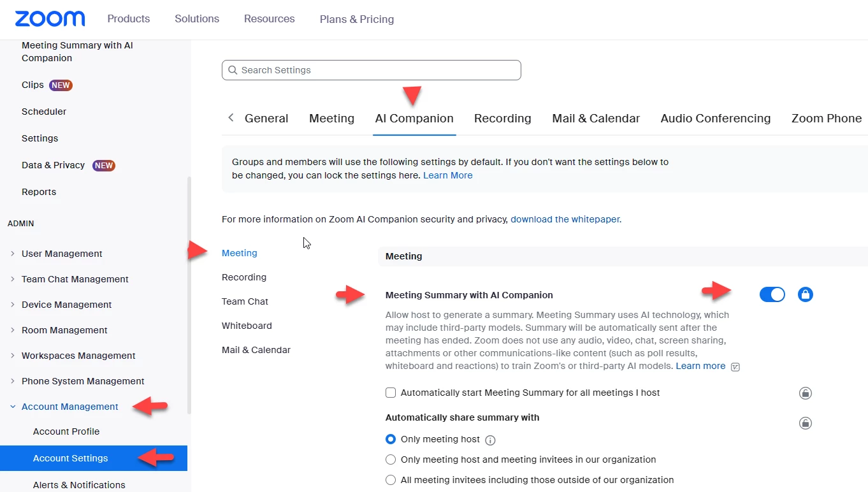
Task: Click the ADMIN heading in sidebar
Action: (x=21, y=224)
